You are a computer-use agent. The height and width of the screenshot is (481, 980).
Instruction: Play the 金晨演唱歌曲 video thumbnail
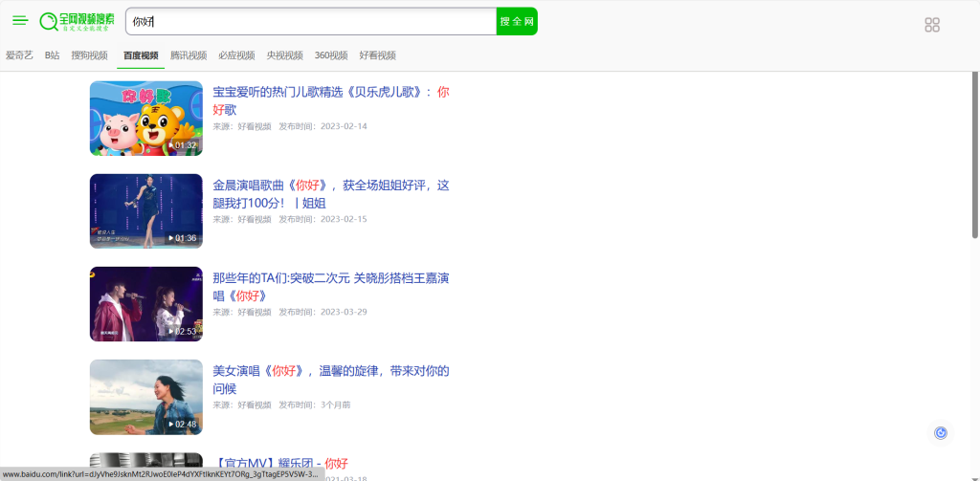(146, 211)
